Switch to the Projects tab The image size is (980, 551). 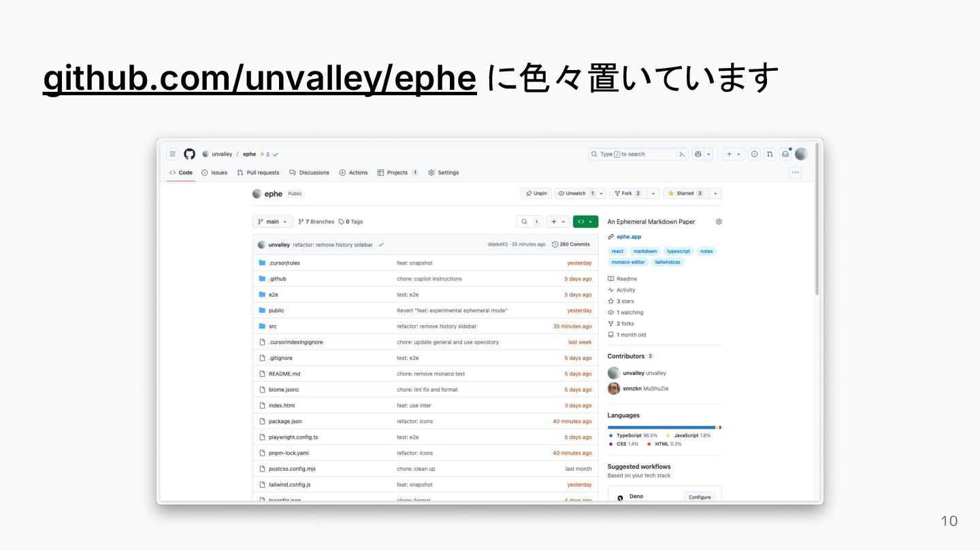point(397,173)
